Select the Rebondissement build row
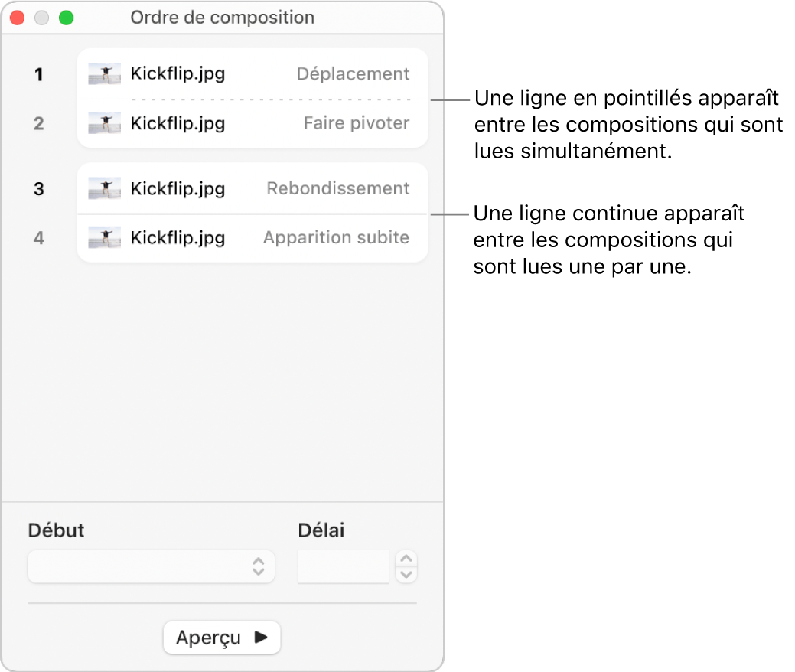The width and height of the screenshot is (795, 672). 253,188
